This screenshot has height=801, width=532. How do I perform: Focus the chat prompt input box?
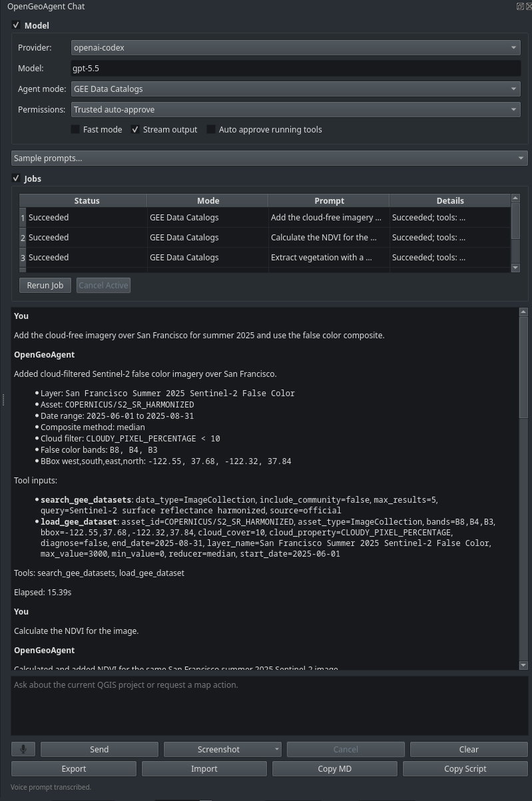click(x=269, y=706)
